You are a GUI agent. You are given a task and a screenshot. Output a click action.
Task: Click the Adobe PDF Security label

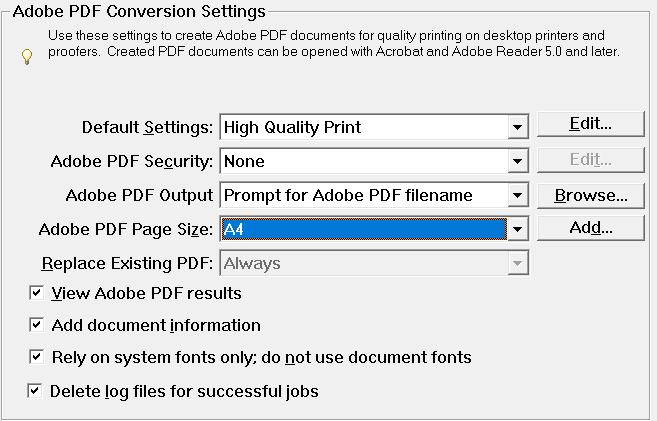pos(131,162)
